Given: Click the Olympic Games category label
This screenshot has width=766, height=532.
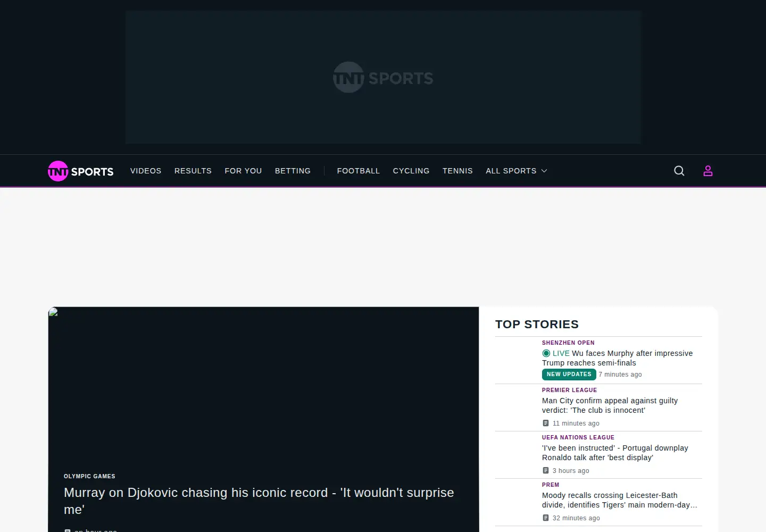Looking at the screenshot, I should [x=89, y=477].
